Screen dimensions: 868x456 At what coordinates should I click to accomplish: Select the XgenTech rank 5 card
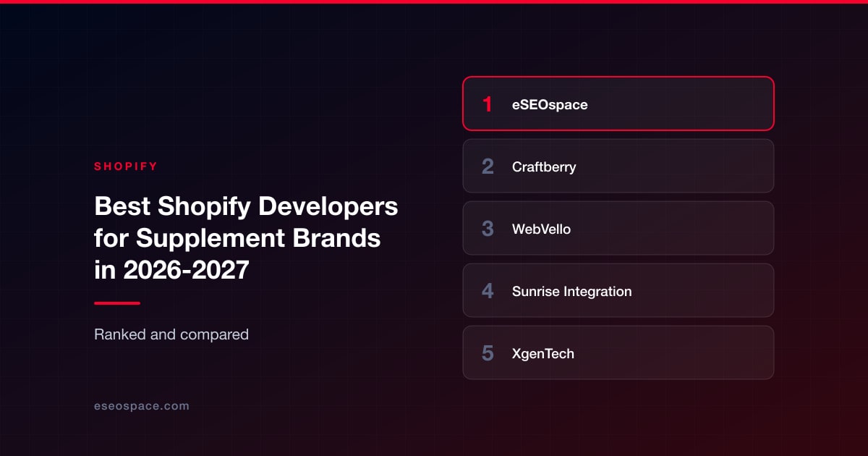[618, 352]
